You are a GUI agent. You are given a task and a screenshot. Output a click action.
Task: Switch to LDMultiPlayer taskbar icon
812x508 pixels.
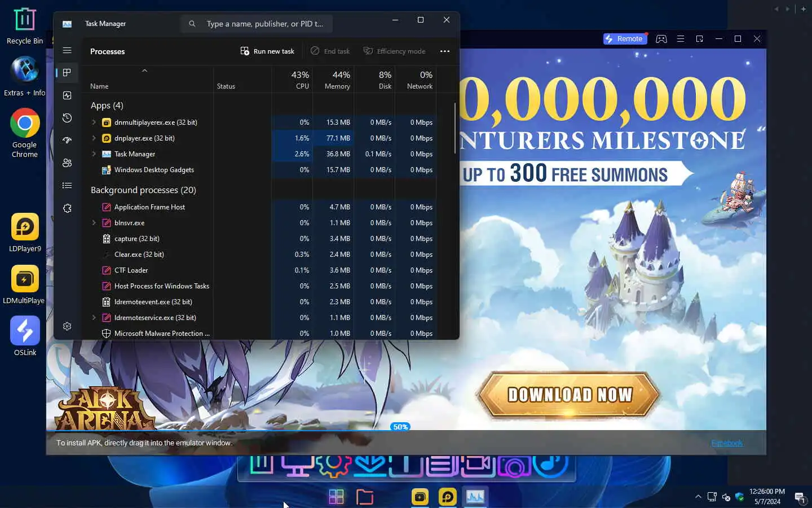point(420,497)
